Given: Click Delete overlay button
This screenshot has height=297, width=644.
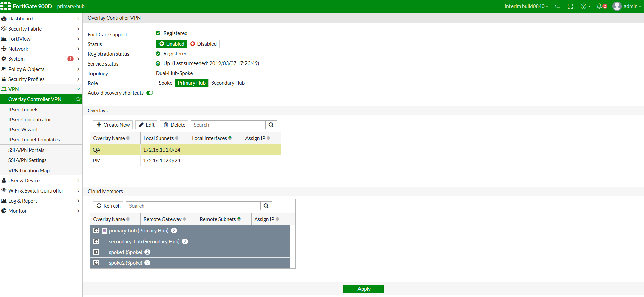Looking at the screenshot, I should click(174, 125).
